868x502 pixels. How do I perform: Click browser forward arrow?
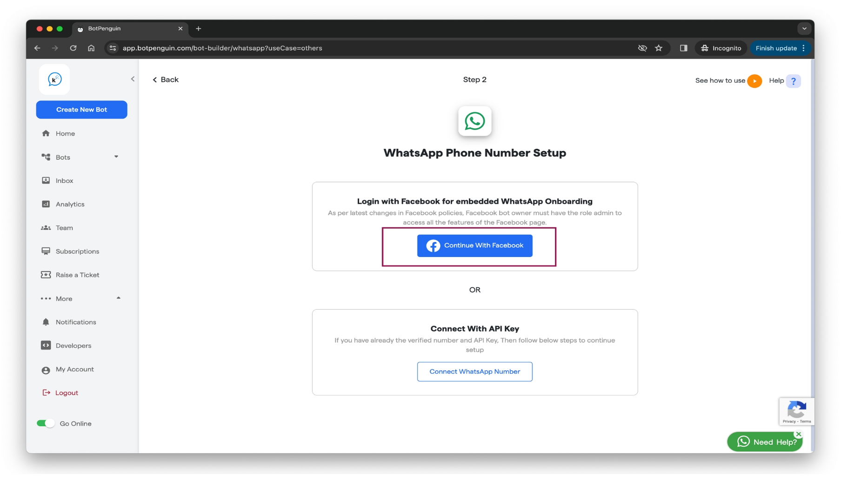[55, 48]
